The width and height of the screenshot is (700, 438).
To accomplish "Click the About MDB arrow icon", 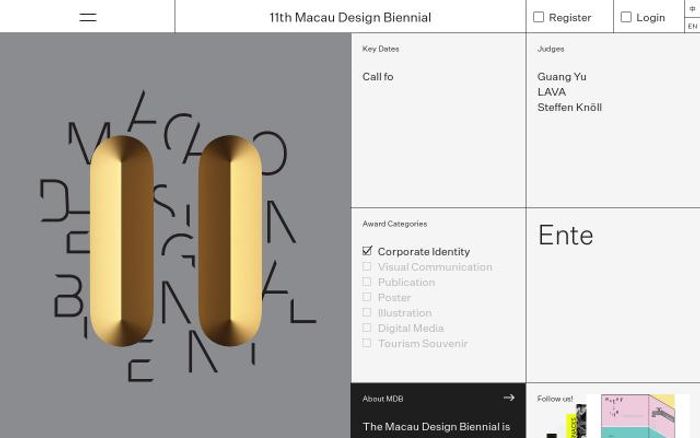I will [x=508, y=398].
